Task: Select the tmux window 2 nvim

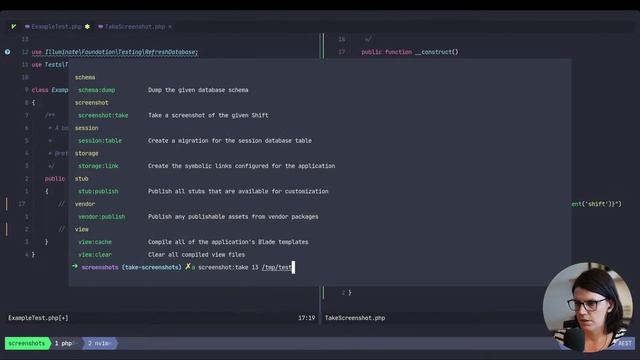Action: tap(99, 343)
